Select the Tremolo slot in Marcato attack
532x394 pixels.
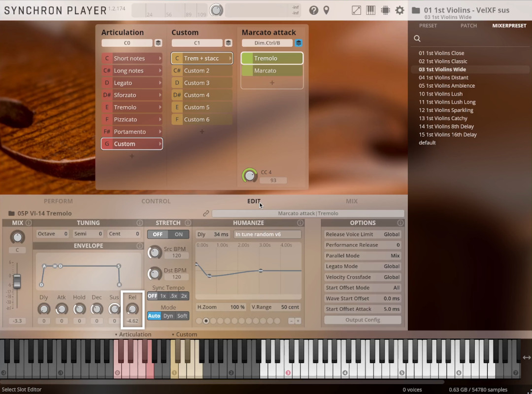coord(272,58)
